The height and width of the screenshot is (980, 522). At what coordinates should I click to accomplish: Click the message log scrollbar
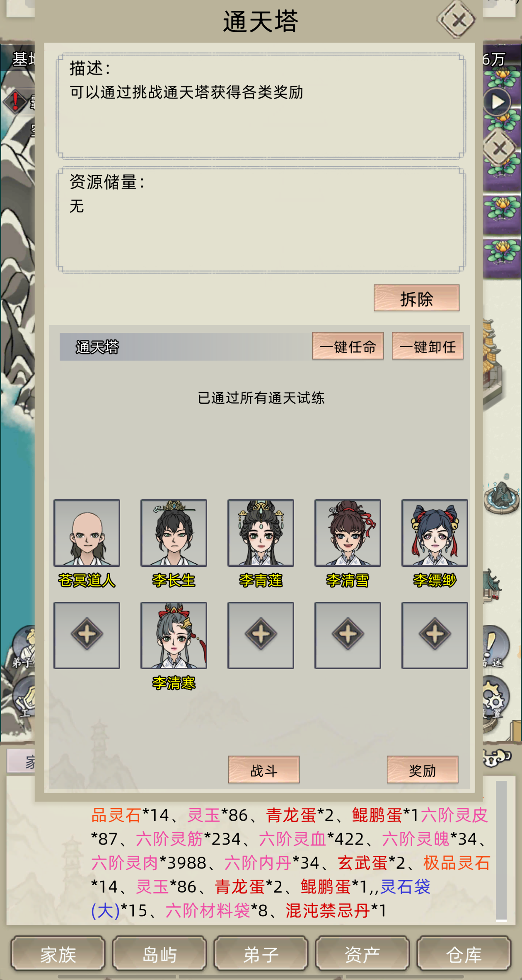501,851
